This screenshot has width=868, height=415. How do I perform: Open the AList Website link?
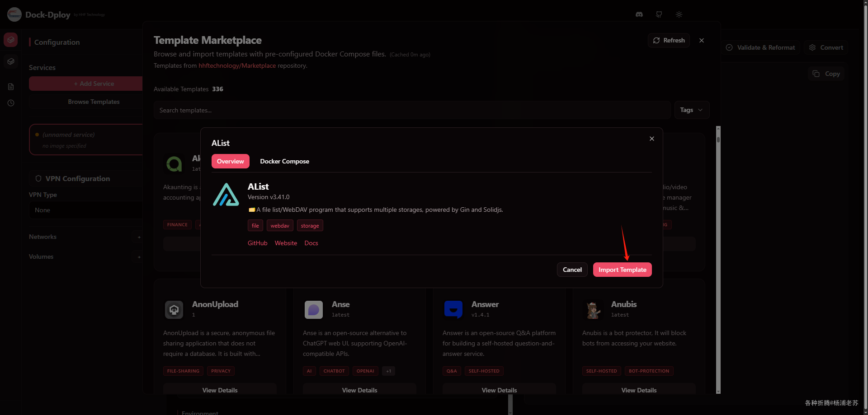[286, 243]
